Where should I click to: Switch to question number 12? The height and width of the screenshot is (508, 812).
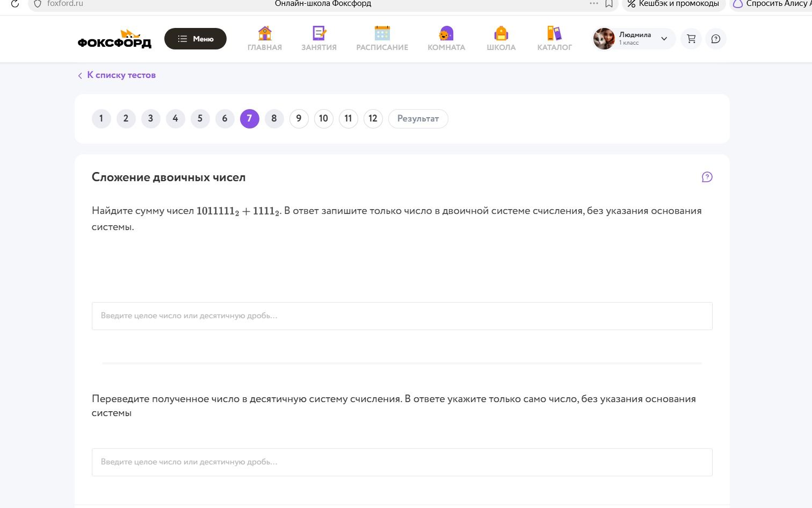(373, 119)
